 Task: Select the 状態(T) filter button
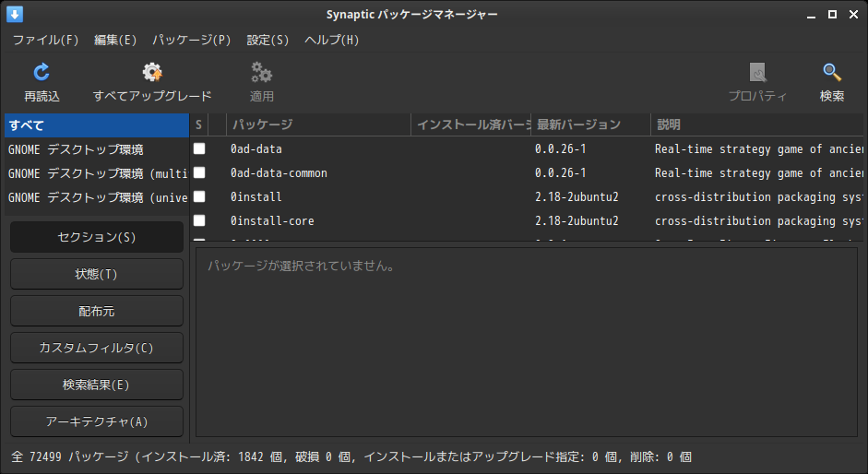click(97, 274)
